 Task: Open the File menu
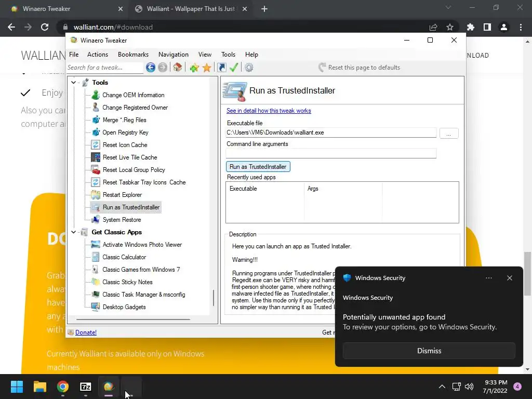click(x=74, y=54)
